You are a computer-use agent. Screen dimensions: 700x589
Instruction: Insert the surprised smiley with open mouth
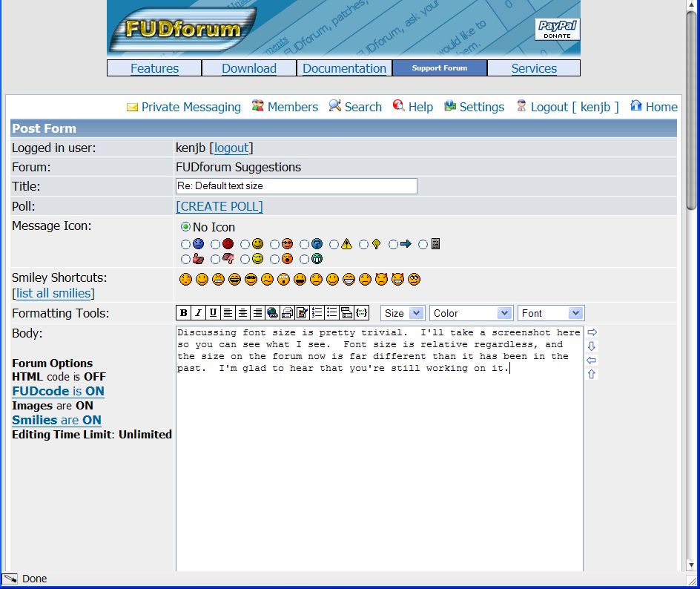pyautogui.click(x=283, y=280)
